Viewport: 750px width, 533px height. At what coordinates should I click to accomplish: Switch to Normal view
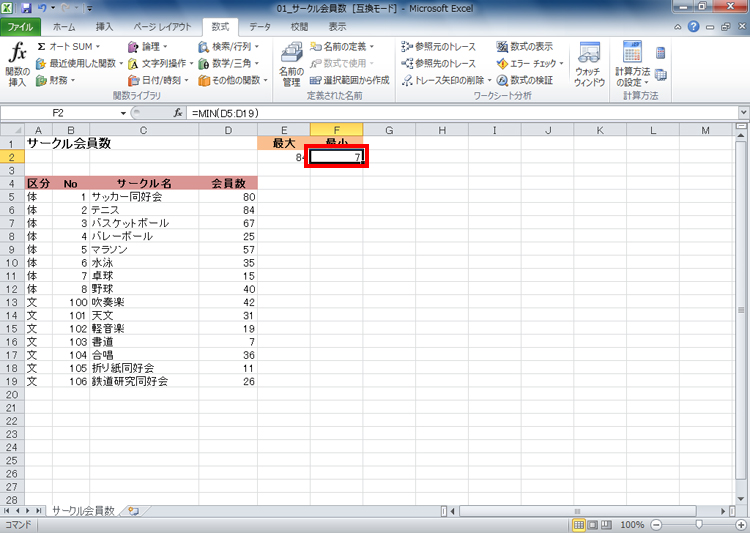(x=579, y=525)
